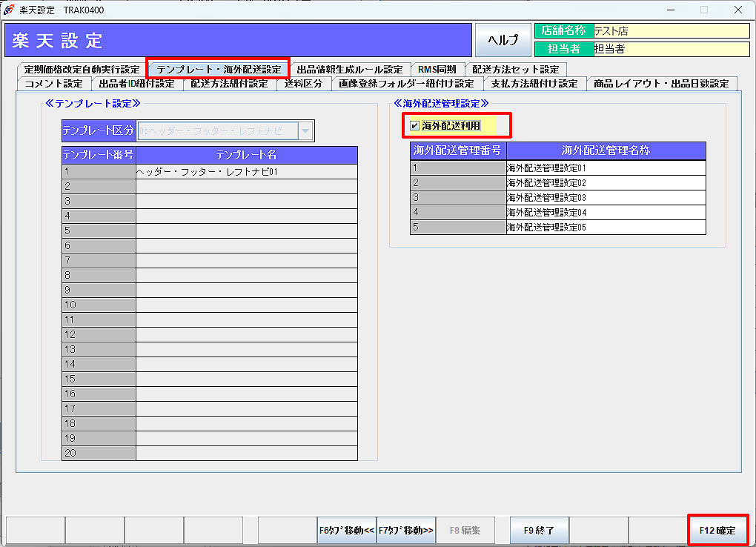The height and width of the screenshot is (547, 756).
Task: Click the template name cell of row 5
Action: click(x=246, y=231)
